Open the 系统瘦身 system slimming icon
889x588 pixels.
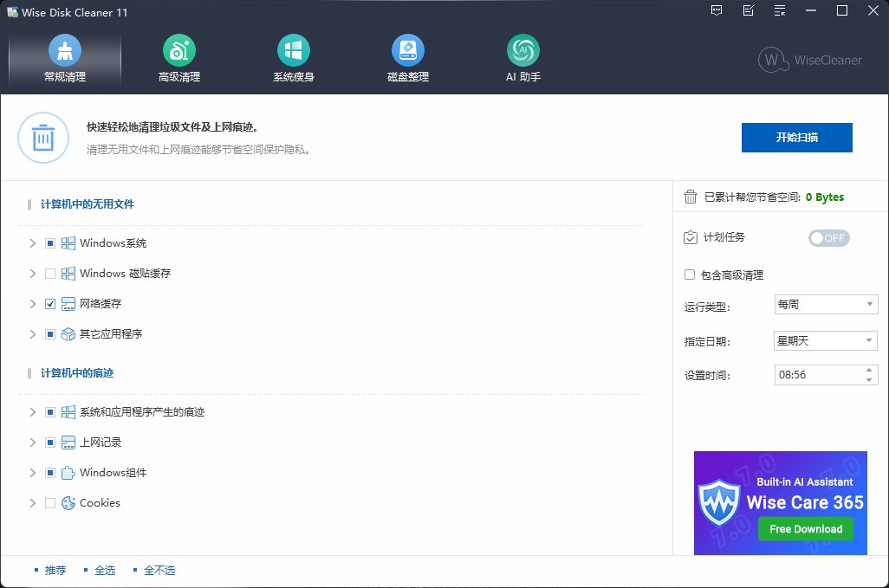[x=294, y=50]
